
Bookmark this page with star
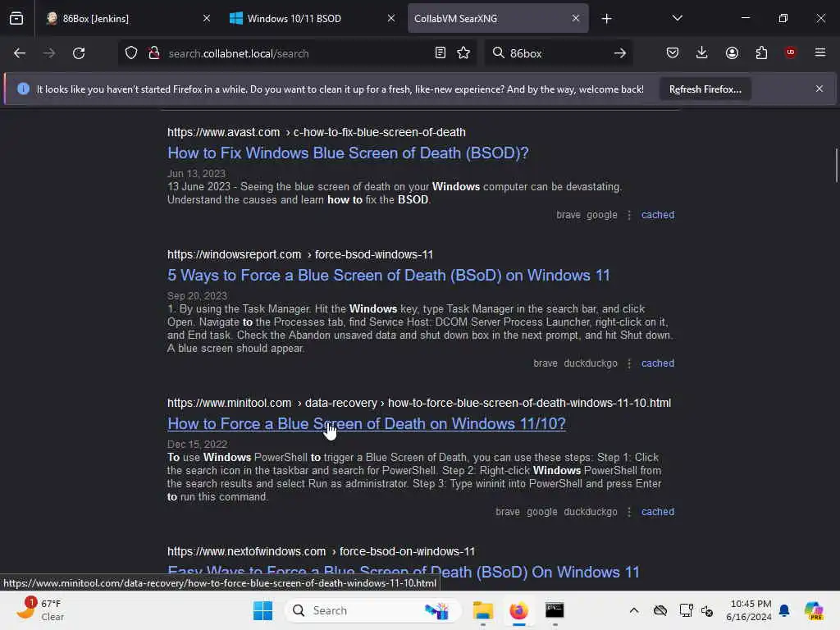tap(463, 53)
